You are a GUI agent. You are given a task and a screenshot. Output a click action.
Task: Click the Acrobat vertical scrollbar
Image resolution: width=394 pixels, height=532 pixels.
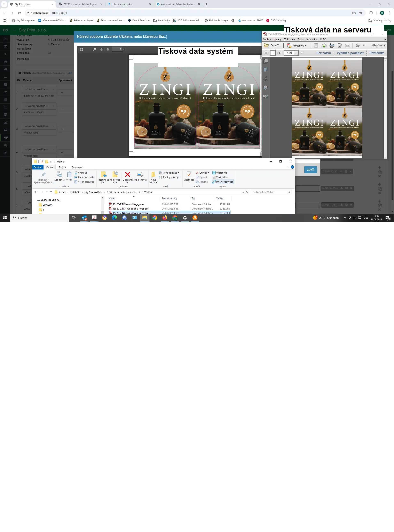(x=385, y=107)
